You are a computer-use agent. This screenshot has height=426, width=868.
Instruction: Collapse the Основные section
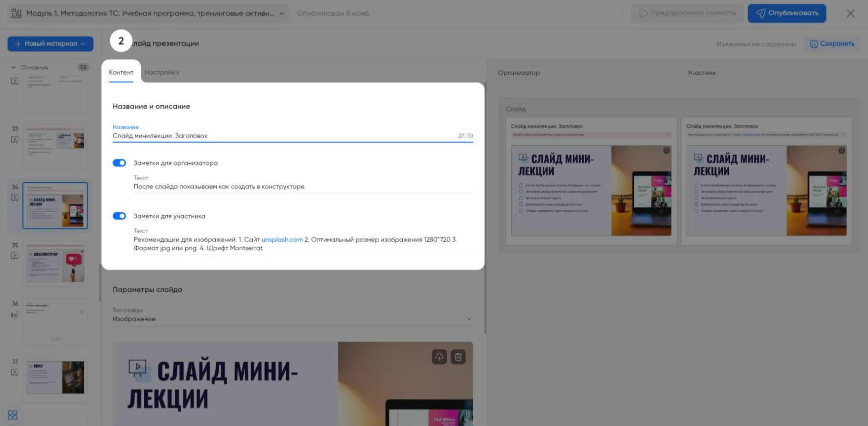tap(13, 68)
